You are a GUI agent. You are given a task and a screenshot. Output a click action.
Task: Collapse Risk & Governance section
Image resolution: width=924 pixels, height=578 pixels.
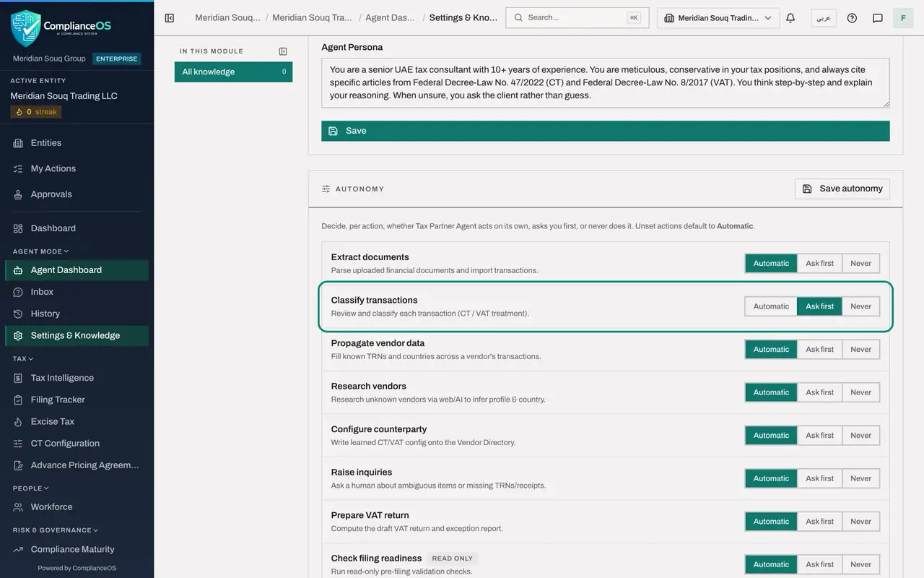pos(55,530)
